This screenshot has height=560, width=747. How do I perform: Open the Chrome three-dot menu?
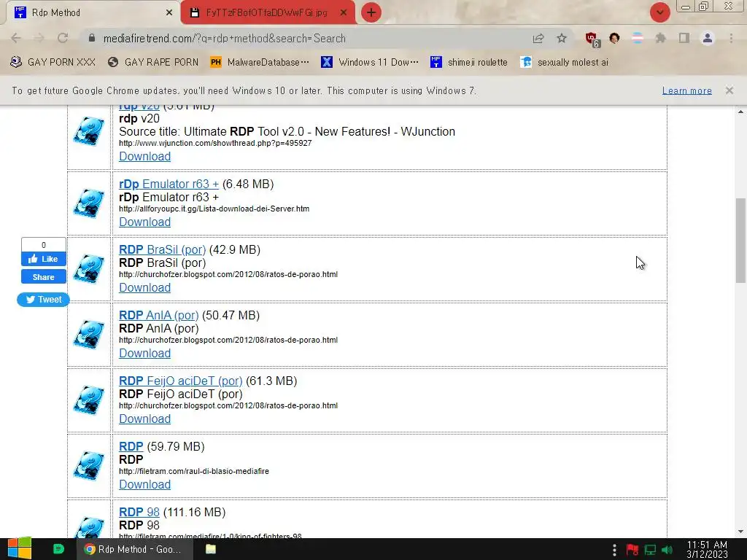[x=731, y=38]
